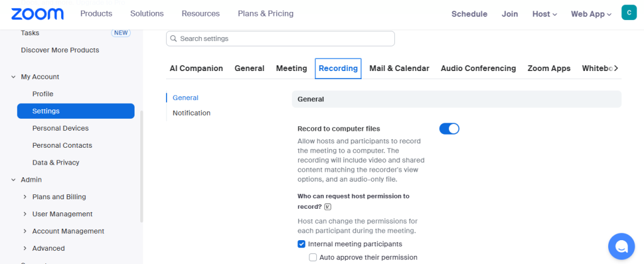Expand Account Management
Image resolution: width=644 pixels, height=264 pixels.
pyautogui.click(x=25, y=231)
